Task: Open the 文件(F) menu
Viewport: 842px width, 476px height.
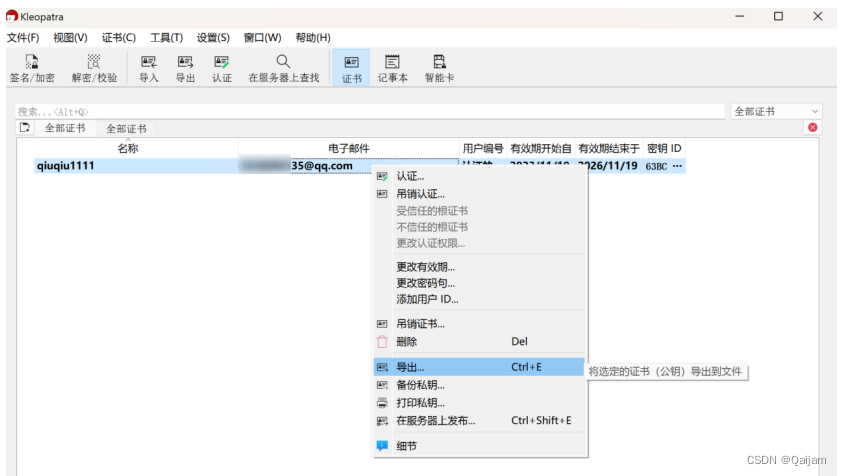Action: point(23,38)
